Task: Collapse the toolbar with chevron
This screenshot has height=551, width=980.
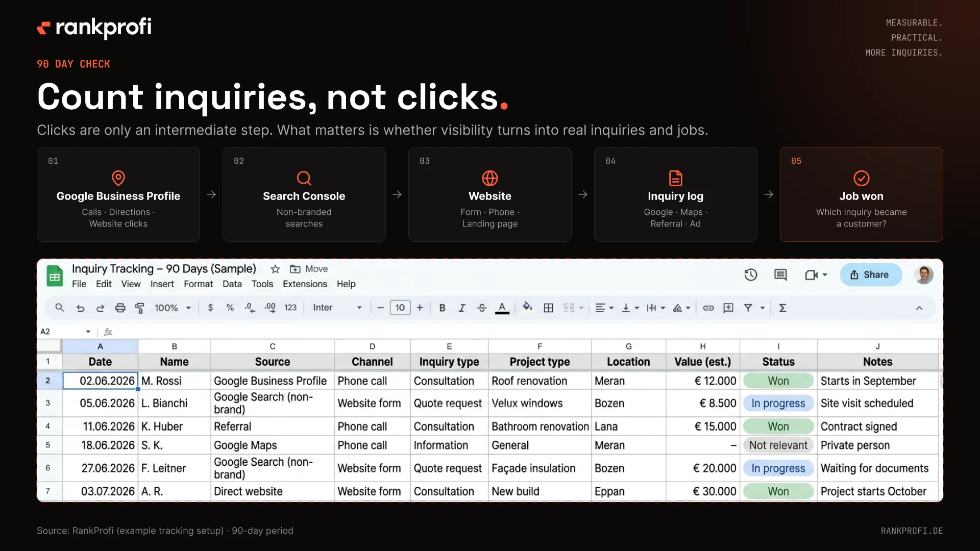Action: click(919, 308)
